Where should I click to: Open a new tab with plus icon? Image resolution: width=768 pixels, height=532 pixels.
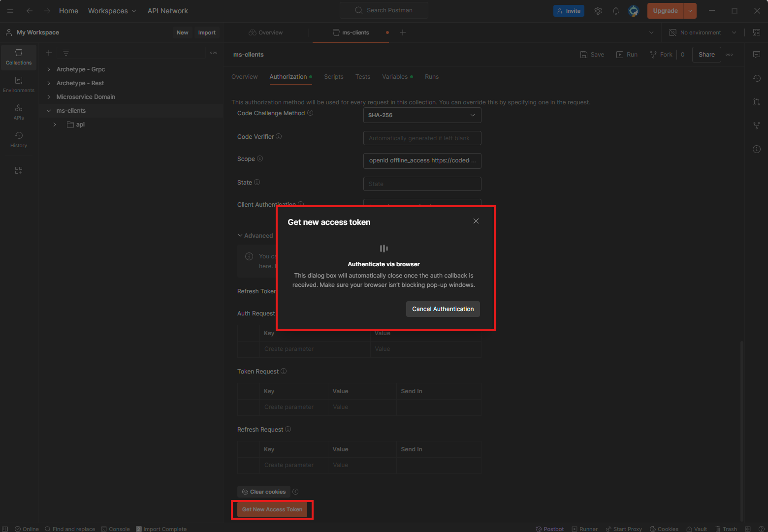point(403,32)
